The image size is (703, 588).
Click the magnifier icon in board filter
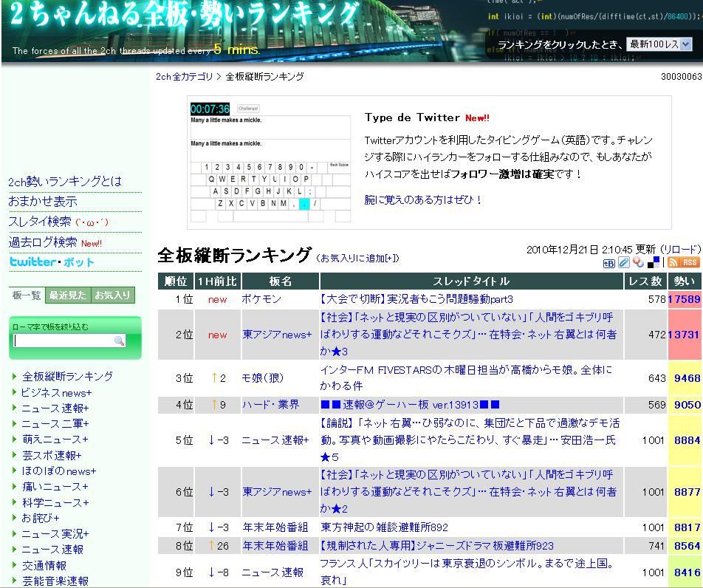[120, 341]
